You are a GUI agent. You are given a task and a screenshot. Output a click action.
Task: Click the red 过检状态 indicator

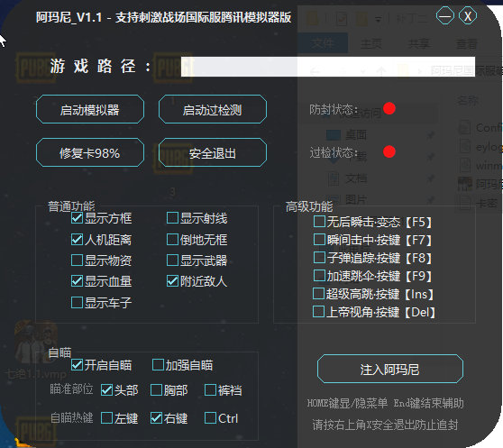coord(389,151)
